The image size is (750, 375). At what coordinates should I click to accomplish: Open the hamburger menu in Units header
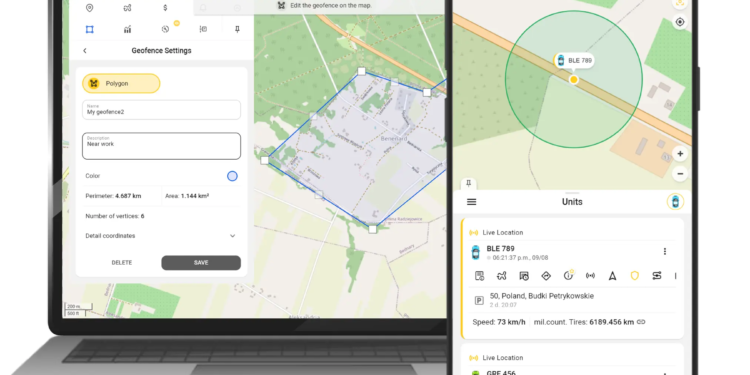(x=472, y=202)
